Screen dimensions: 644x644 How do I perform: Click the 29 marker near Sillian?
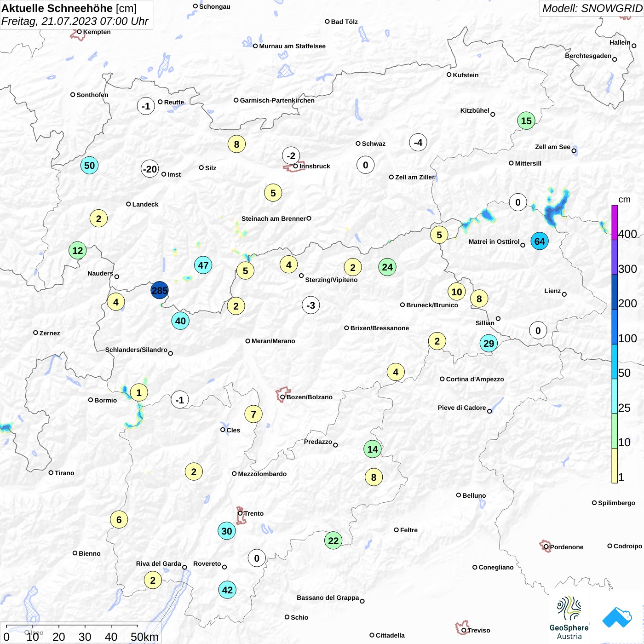(489, 343)
